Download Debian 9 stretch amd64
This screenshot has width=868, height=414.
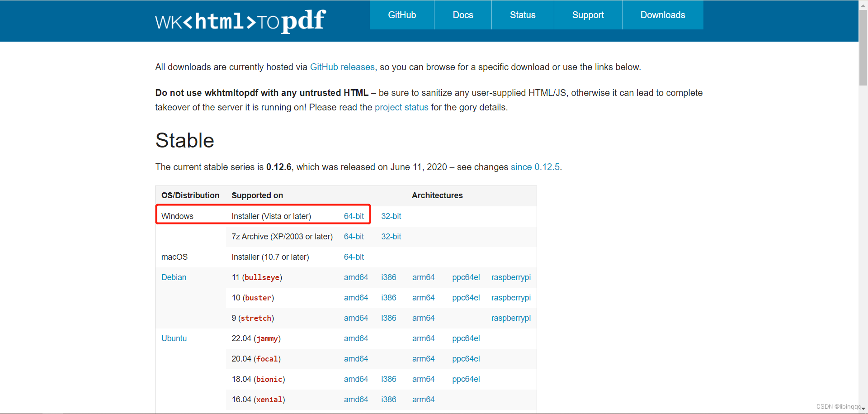click(356, 318)
